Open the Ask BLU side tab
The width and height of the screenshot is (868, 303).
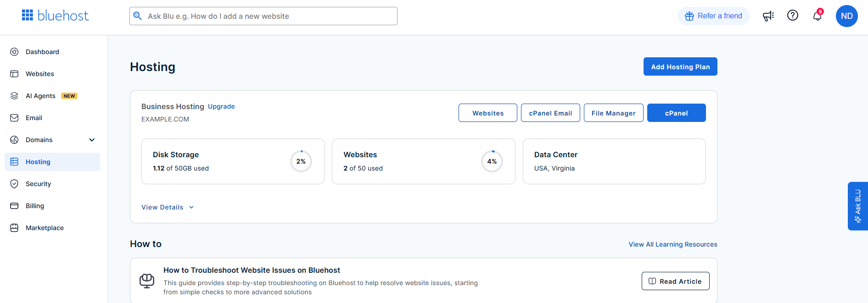coord(858,206)
